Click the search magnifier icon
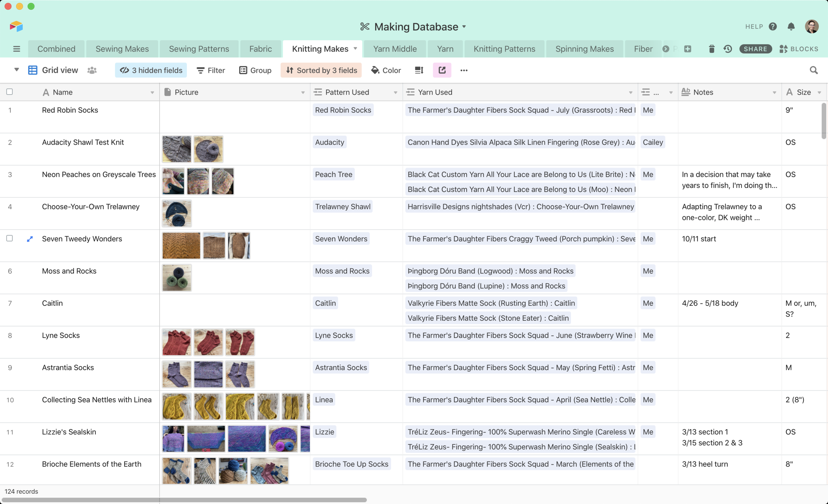 [813, 70]
